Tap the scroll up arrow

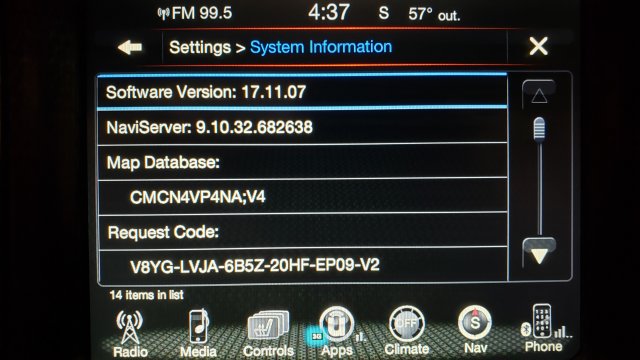(539, 95)
